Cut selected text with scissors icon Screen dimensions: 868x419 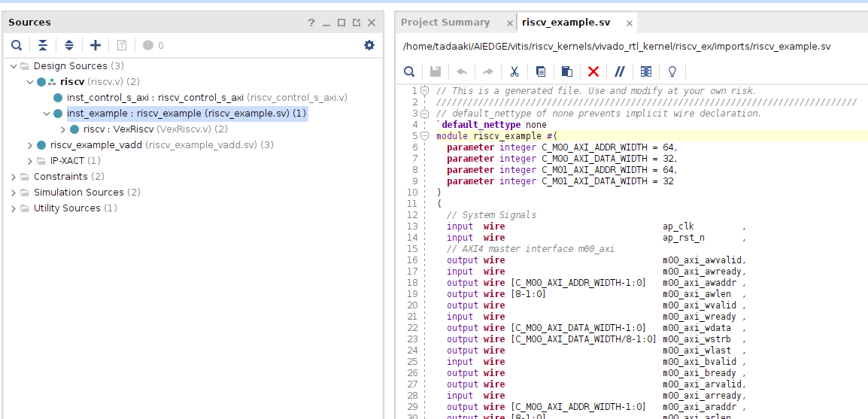[x=514, y=71]
